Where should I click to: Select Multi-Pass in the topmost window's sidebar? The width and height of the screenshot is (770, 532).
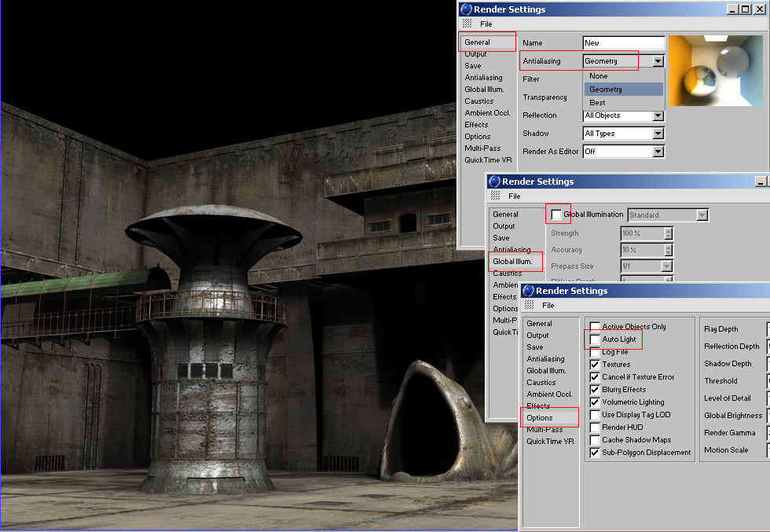(482, 149)
